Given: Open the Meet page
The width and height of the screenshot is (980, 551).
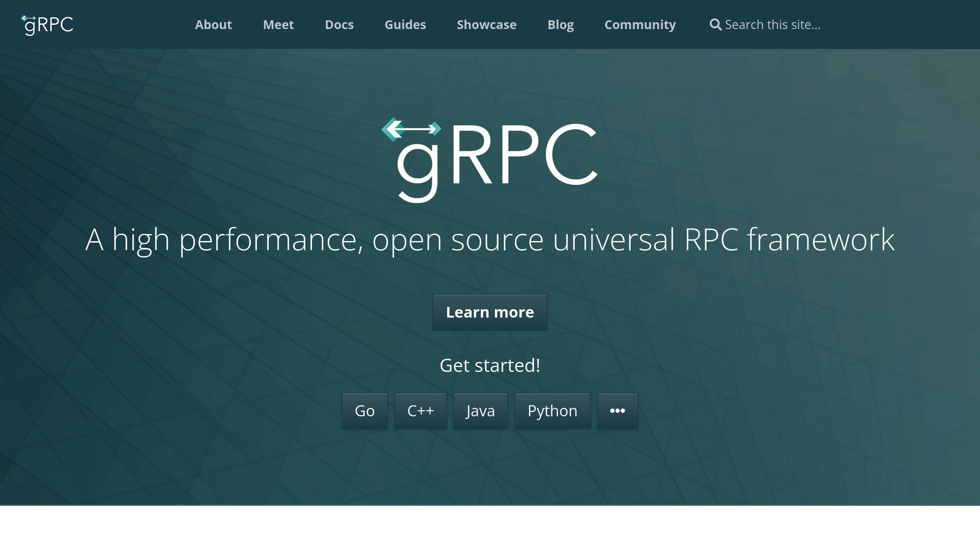Looking at the screenshot, I should click(x=278, y=24).
